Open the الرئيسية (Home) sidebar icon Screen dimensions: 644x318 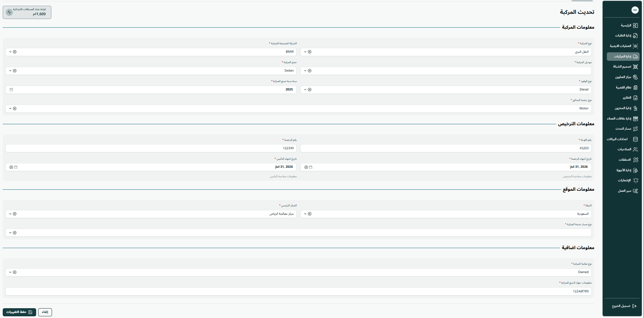point(635,25)
